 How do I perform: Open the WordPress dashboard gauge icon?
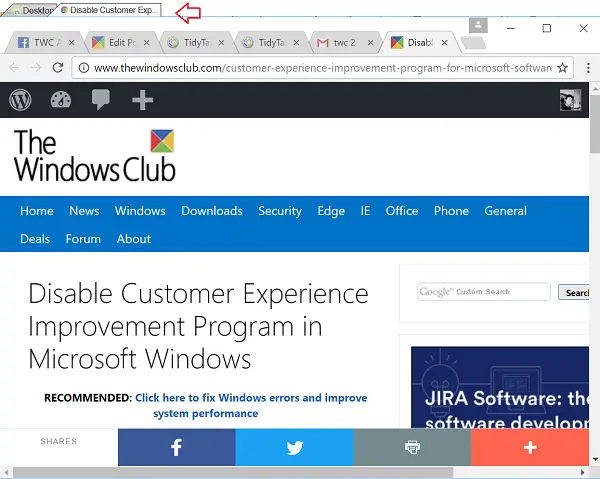pyautogui.click(x=61, y=100)
